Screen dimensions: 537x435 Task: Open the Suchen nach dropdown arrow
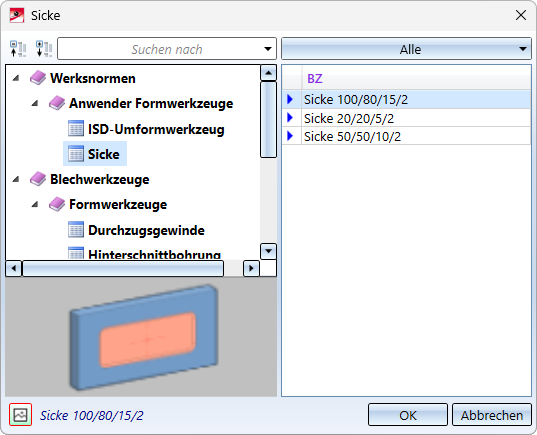268,49
